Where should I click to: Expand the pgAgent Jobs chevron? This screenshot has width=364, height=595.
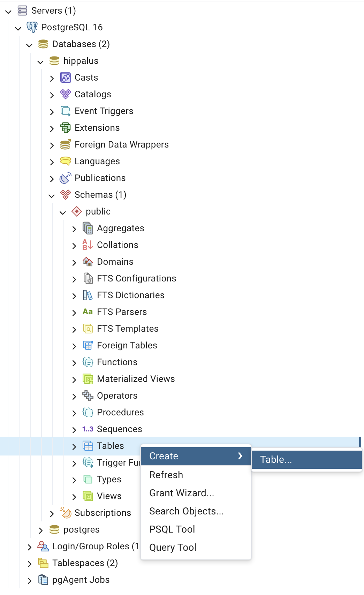(29, 581)
